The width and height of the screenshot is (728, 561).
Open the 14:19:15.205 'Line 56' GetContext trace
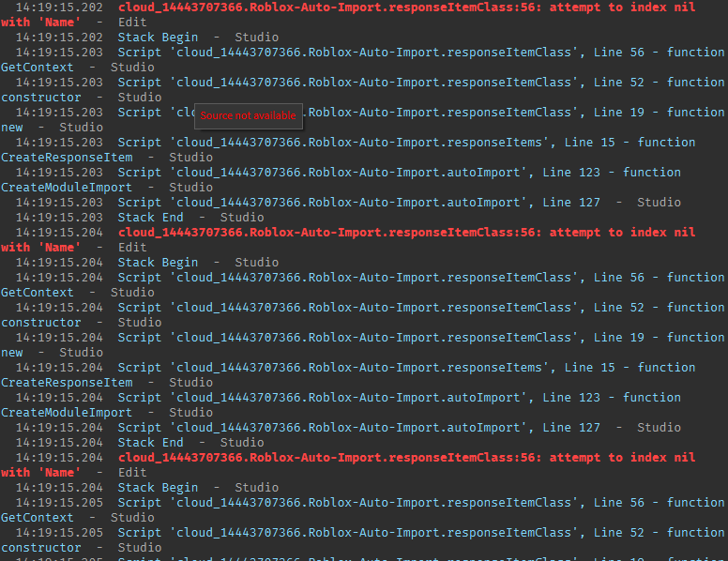coord(364,510)
